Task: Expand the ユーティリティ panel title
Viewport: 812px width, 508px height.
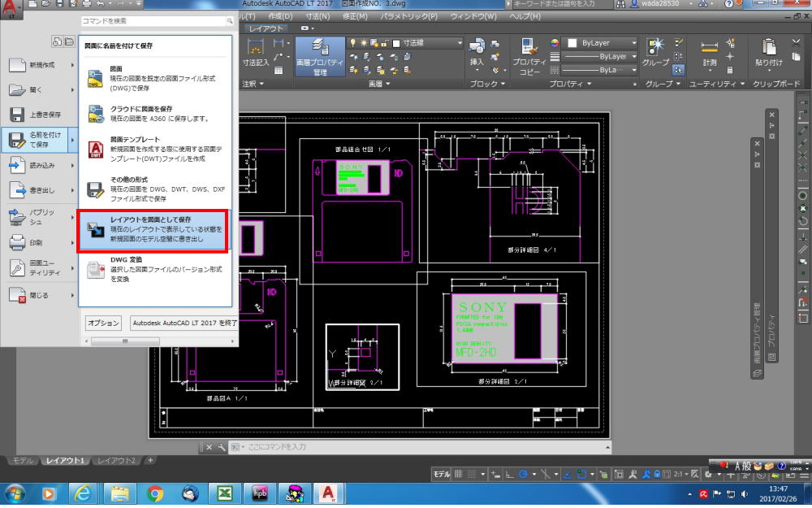Action: [717, 84]
